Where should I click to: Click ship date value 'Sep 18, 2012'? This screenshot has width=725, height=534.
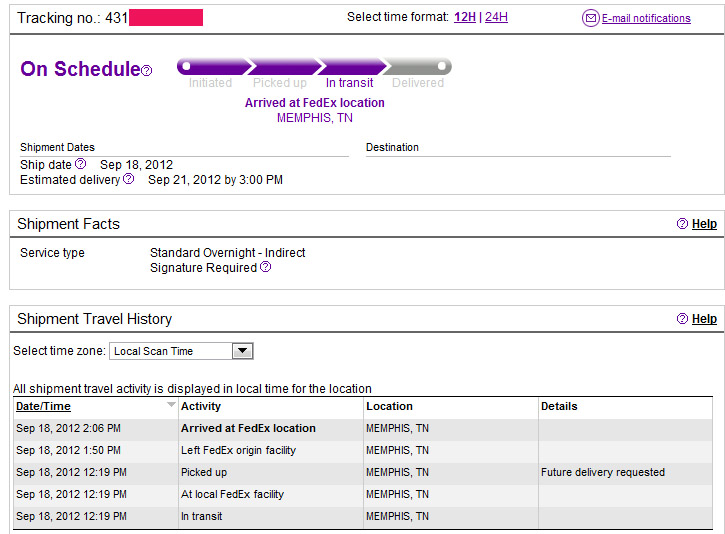(136, 165)
